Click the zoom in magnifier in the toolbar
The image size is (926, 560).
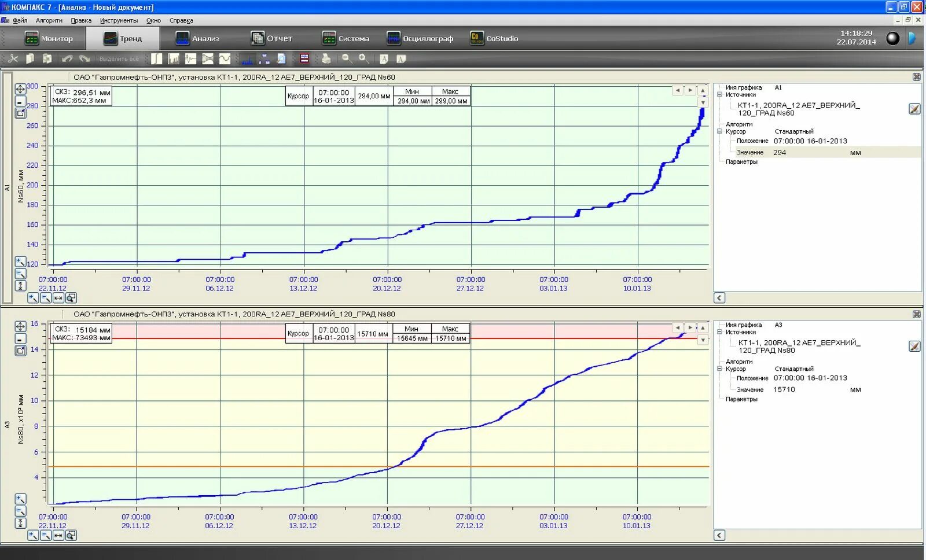tap(363, 58)
